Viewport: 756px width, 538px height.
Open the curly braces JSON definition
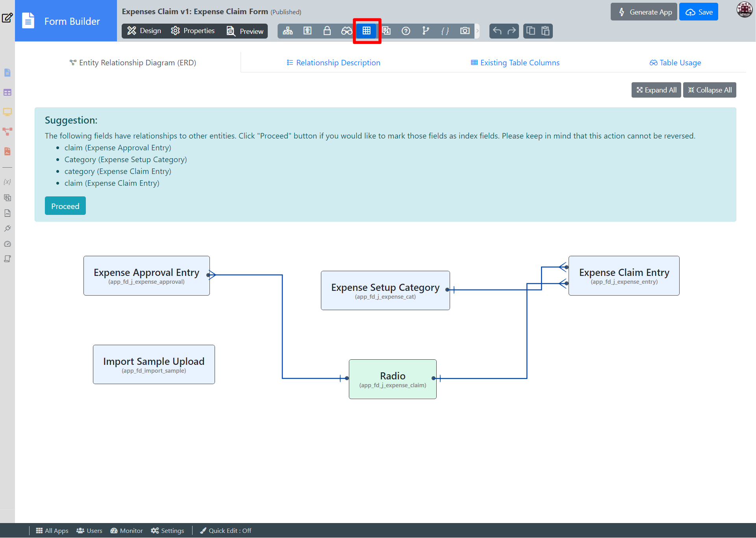(445, 31)
